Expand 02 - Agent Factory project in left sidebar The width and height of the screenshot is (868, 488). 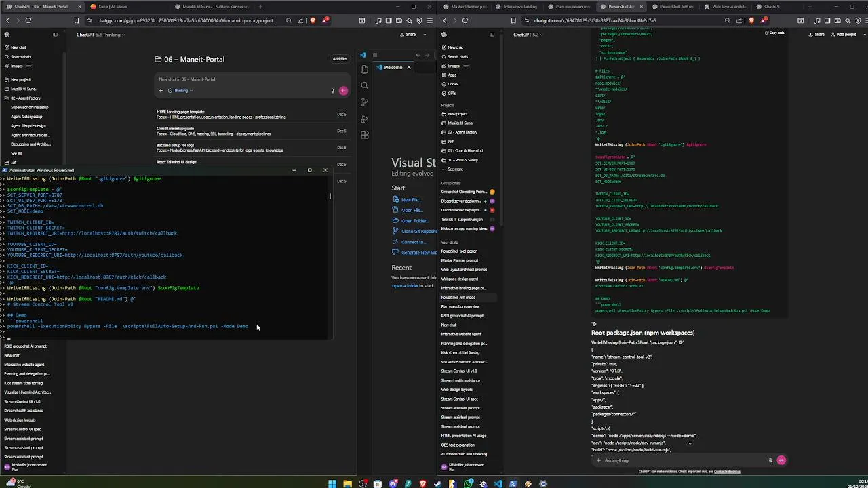pyautogui.click(x=26, y=98)
